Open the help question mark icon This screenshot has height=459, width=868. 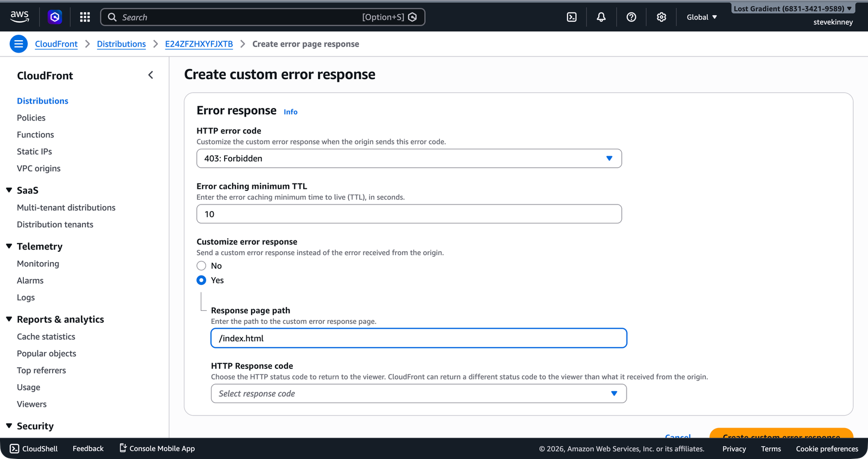point(631,17)
